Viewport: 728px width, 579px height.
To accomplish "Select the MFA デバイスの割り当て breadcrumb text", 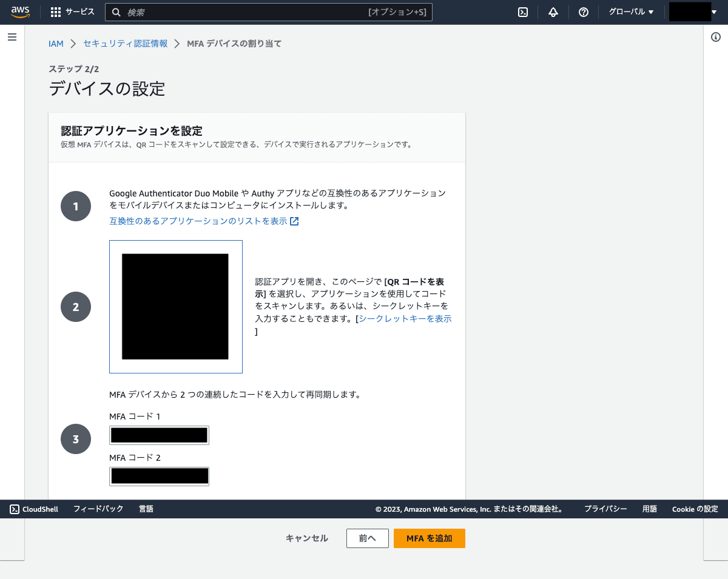I will coord(234,44).
